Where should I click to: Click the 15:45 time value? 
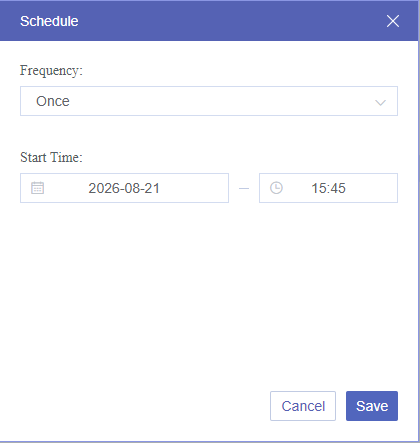coord(328,188)
